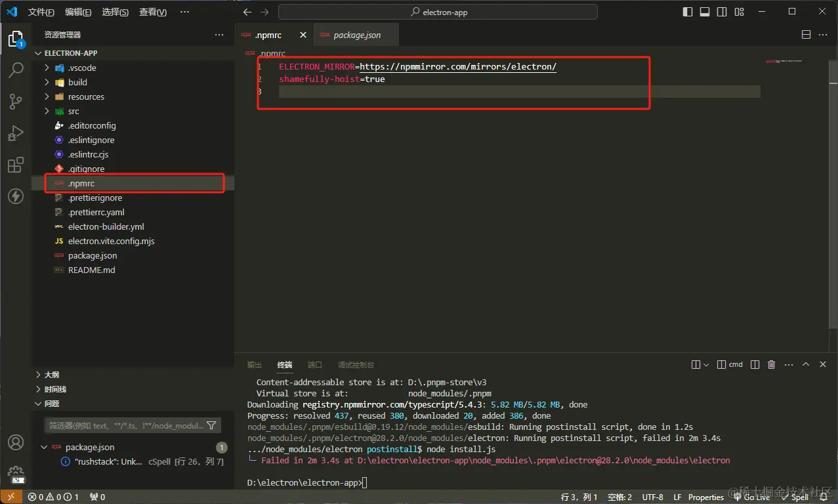This screenshot has height=504, width=838.
Task: Open electron.vite.config.mjs file
Action: pos(133,241)
